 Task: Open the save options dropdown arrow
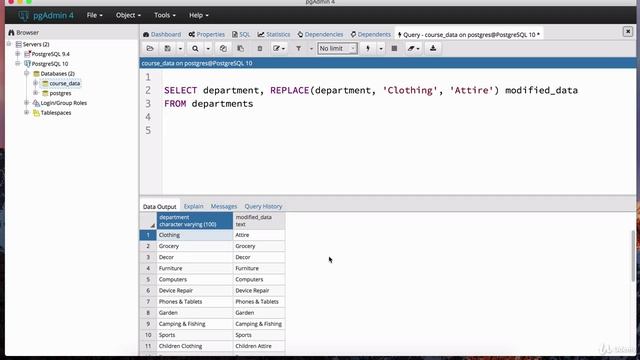[x=180, y=49]
